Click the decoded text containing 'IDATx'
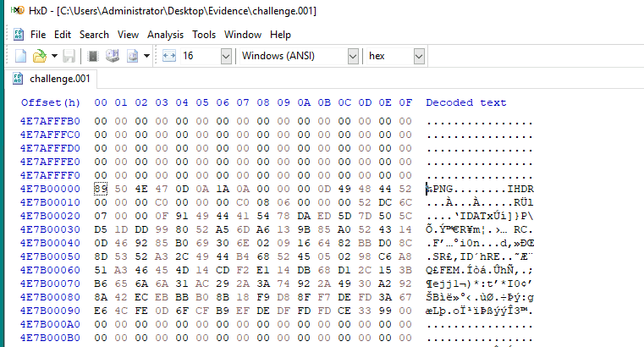This screenshot has width=644, height=347. click(480, 216)
